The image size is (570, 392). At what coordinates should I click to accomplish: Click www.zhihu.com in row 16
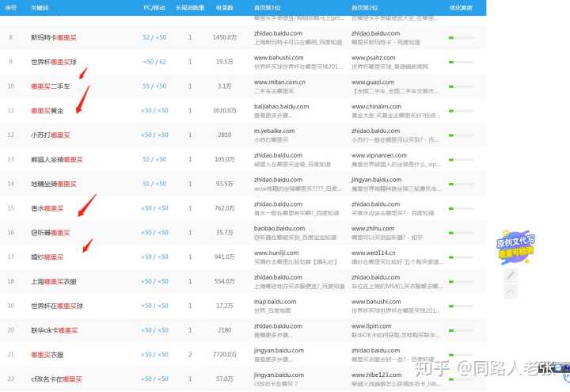373,228
